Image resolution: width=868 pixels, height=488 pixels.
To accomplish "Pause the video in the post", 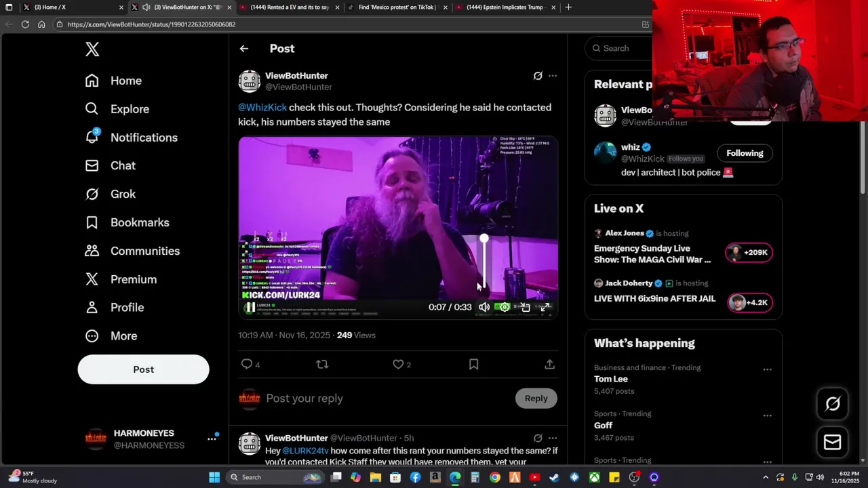I will 250,307.
